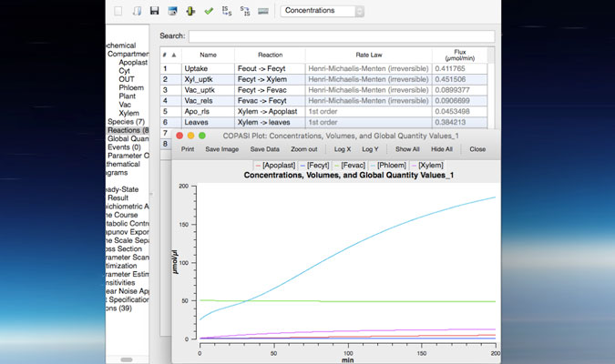Viewport: 615px width, 364px height.
Task: Toggle the [Apoplast] curve legend button
Action: point(279,165)
